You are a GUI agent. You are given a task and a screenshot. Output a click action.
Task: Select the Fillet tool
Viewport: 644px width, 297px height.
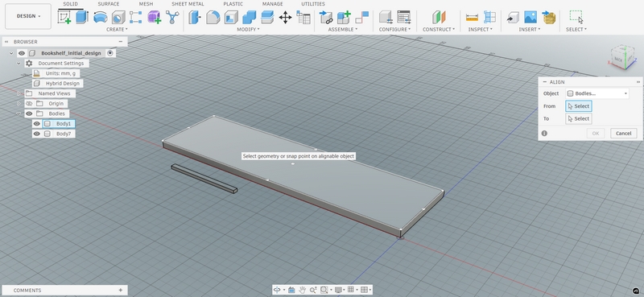tap(213, 17)
